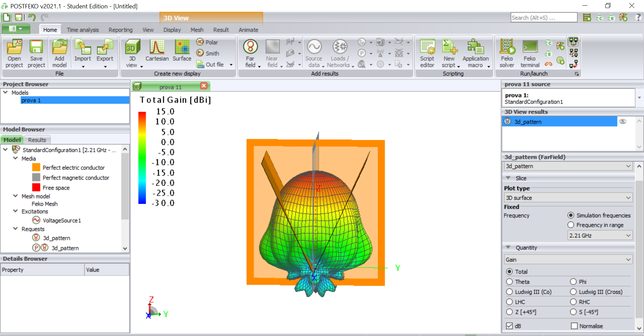The width and height of the screenshot is (644, 336).
Task: Open the help question mark icon
Action: pyautogui.click(x=638, y=17)
